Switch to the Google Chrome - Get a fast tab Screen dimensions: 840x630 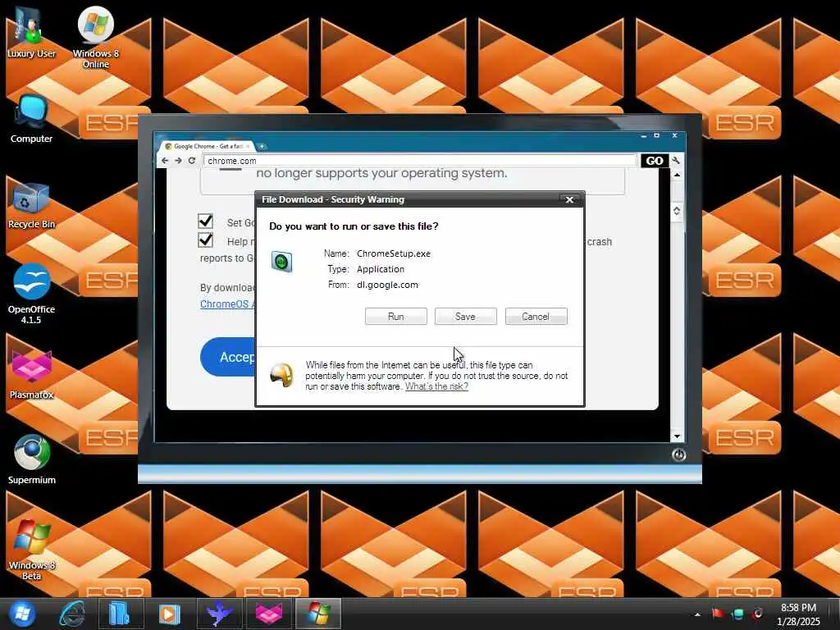click(x=206, y=146)
